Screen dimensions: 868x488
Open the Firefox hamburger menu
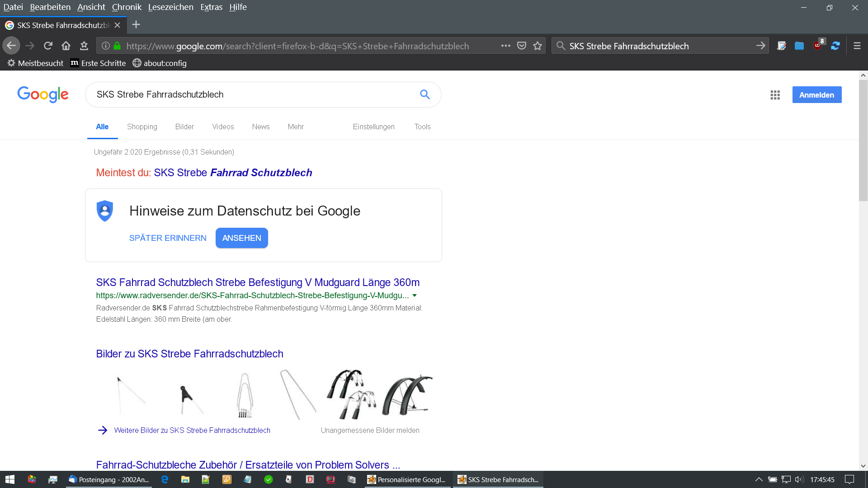(857, 46)
